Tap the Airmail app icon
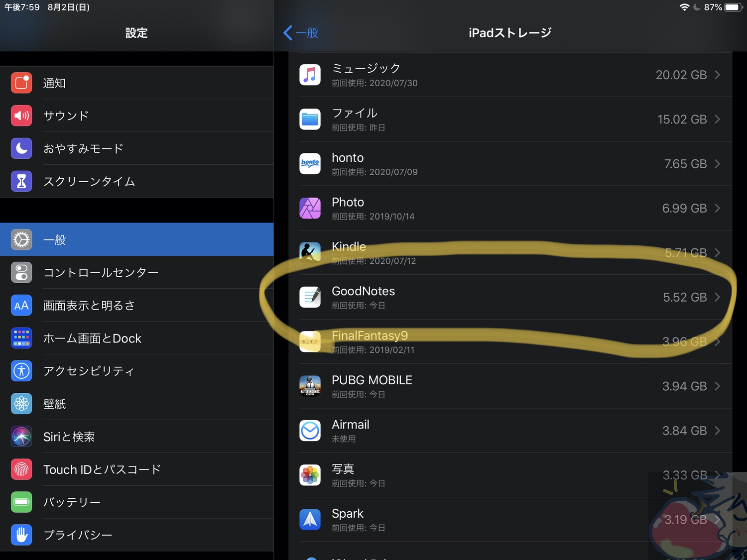The width and height of the screenshot is (747, 560). pyautogui.click(x=310, y=431)
